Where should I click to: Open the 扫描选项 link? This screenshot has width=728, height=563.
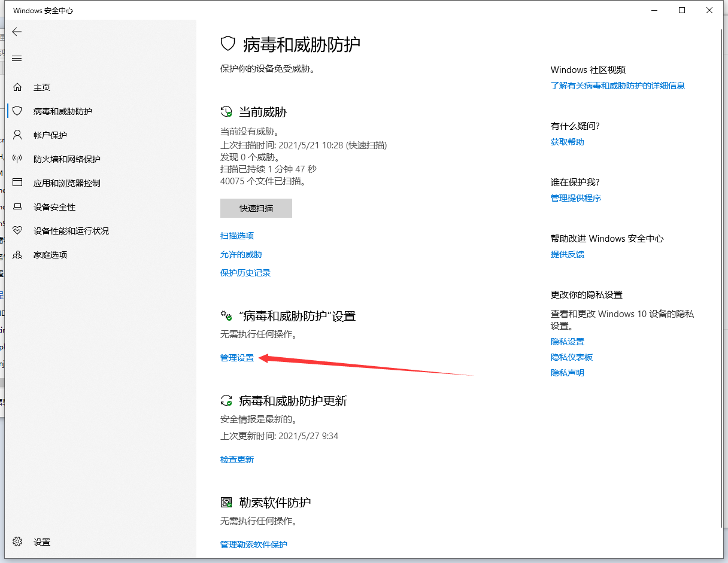[x=237, y=236]
